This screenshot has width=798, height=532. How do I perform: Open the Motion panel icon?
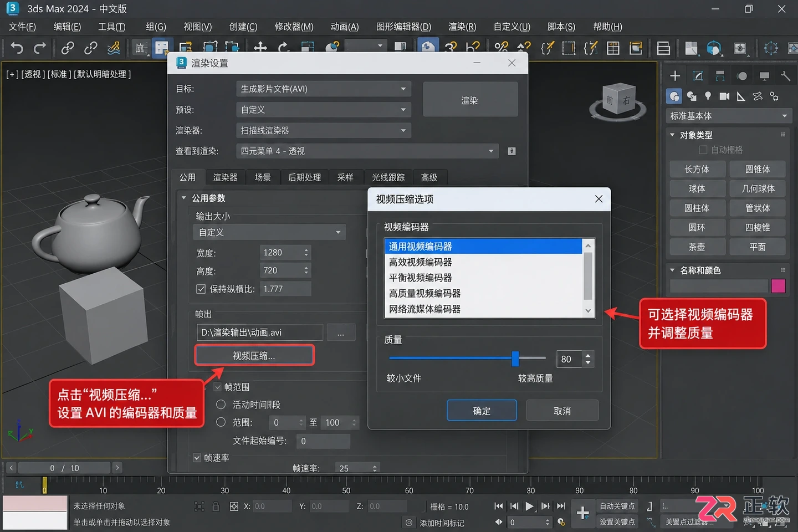[x=742, y=76]
